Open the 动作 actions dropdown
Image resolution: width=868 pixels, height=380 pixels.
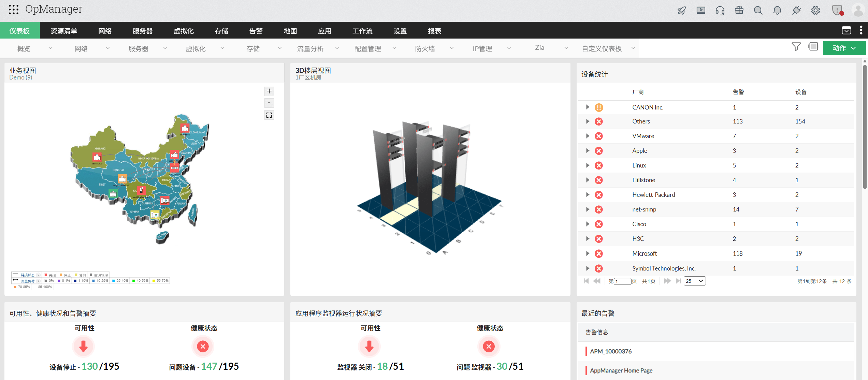click(x=844, y=48)
